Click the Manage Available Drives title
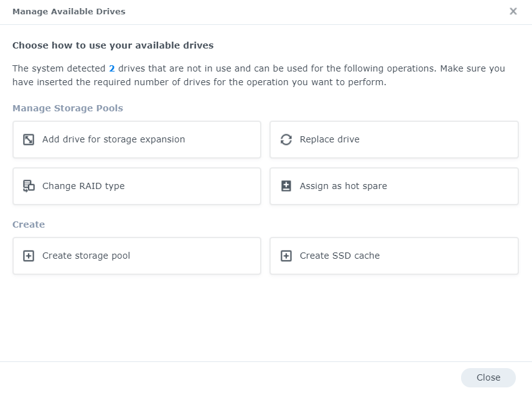This screenshot has height=393, width=532. pyautogui.click(x=69, y=12)
